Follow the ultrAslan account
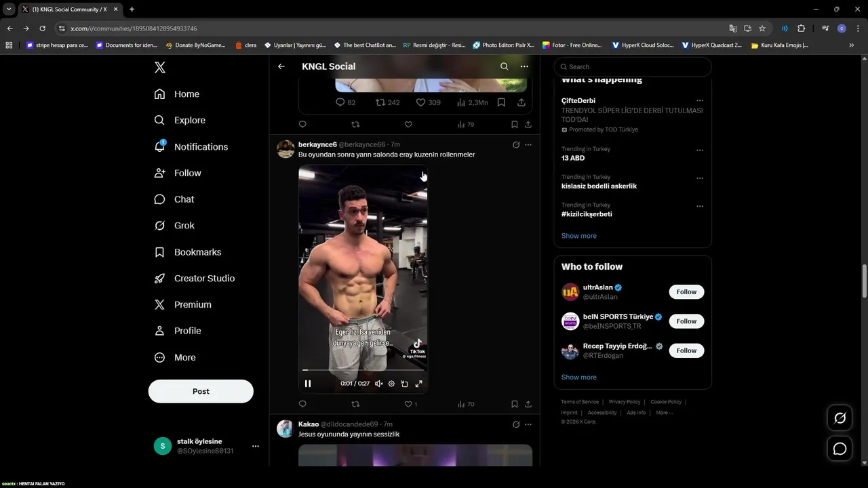Viewport: 868px width, 488px height. pos(686,292)
